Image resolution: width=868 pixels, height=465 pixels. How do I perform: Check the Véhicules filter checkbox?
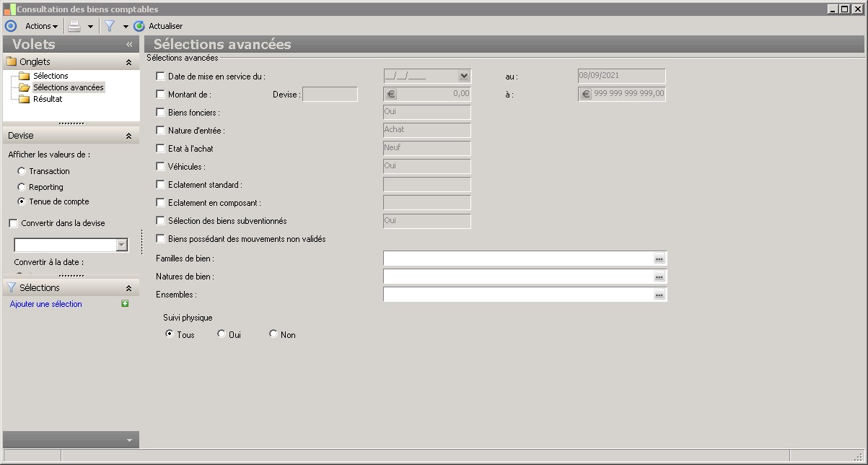coord(160,166)
